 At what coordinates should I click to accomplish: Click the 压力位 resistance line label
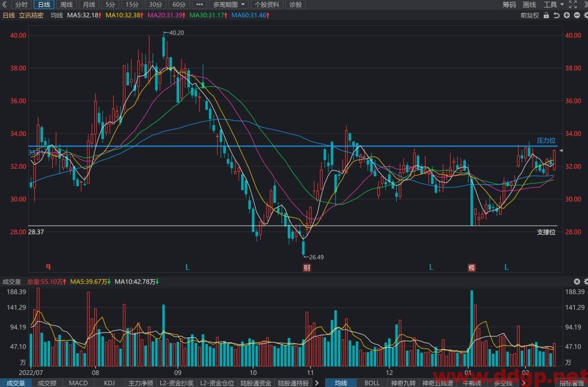coord(546,141)
